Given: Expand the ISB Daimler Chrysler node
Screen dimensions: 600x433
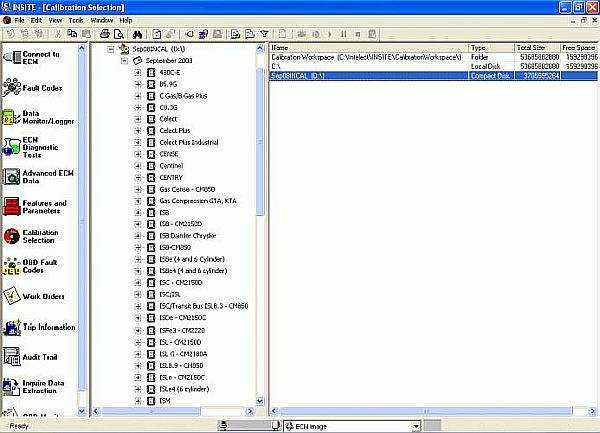Looking at the screenshot, I should coord(138,236).
